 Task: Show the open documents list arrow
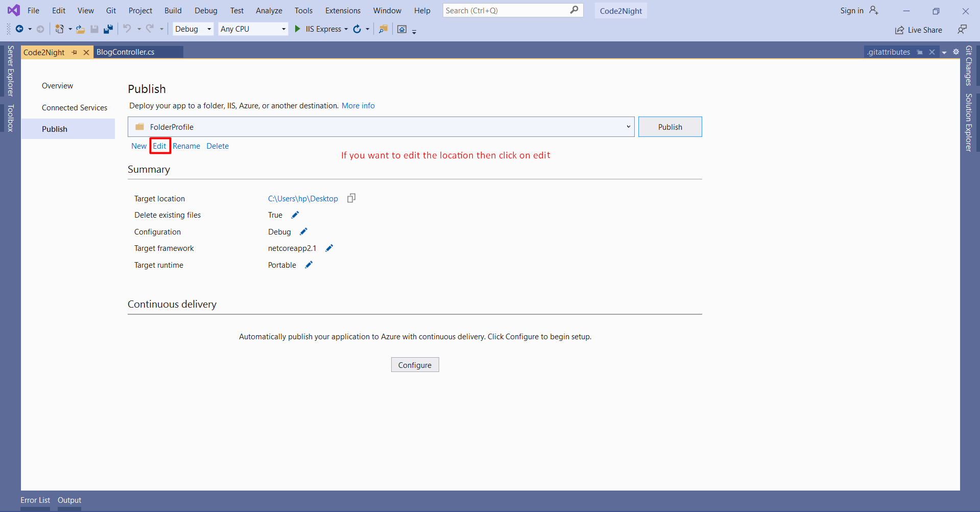click(x=944, y=52)
